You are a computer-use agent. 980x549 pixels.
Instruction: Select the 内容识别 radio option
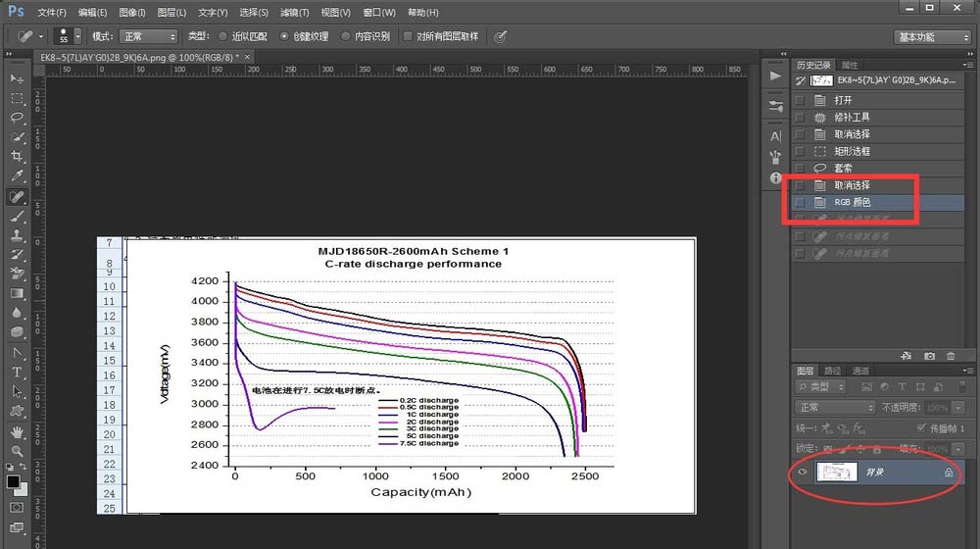[346, 36]
